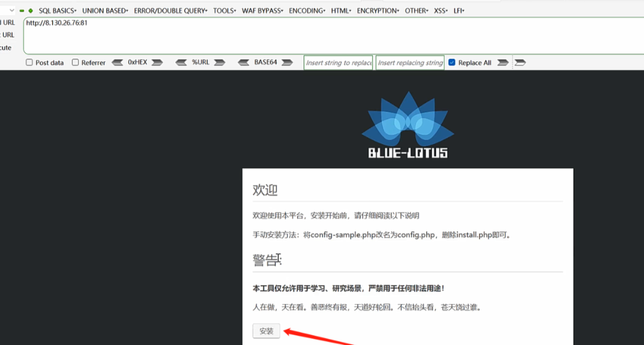Open the LFI dropdown menu
The height and width of the screenshot is (345, 644).
[x=459, y=11]
